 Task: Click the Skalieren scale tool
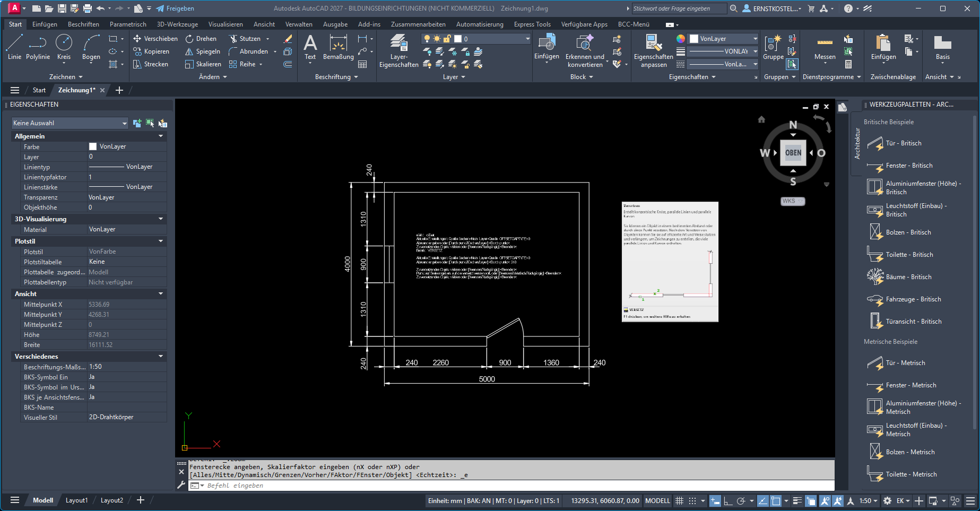[x=203, y=64]
